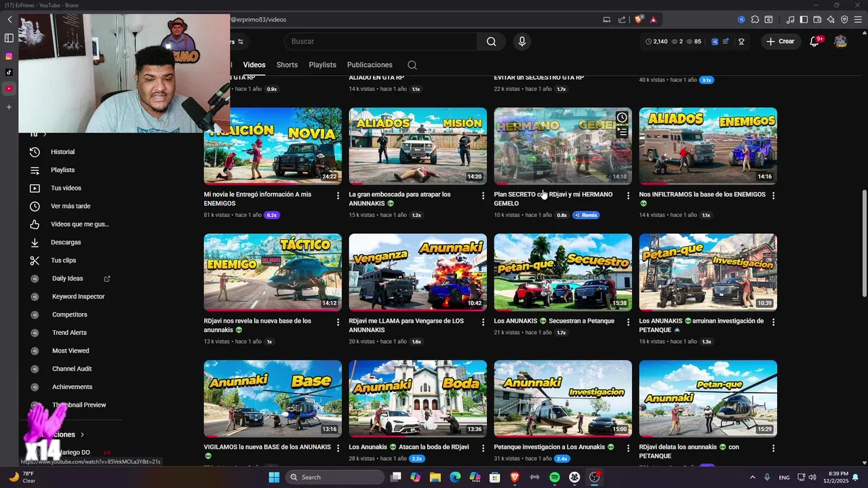Click the Remix badge under Plan SECRETO

point(587,215)
